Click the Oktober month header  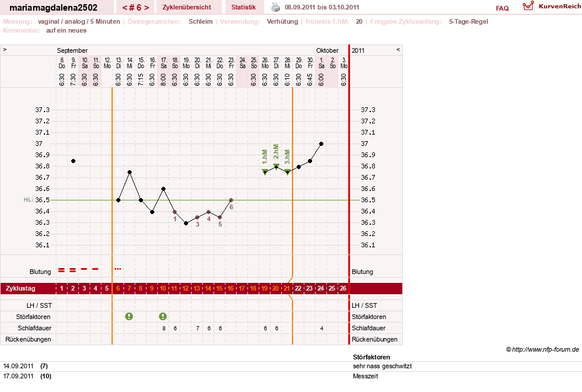pyautogui.click(x=327, y=50)
